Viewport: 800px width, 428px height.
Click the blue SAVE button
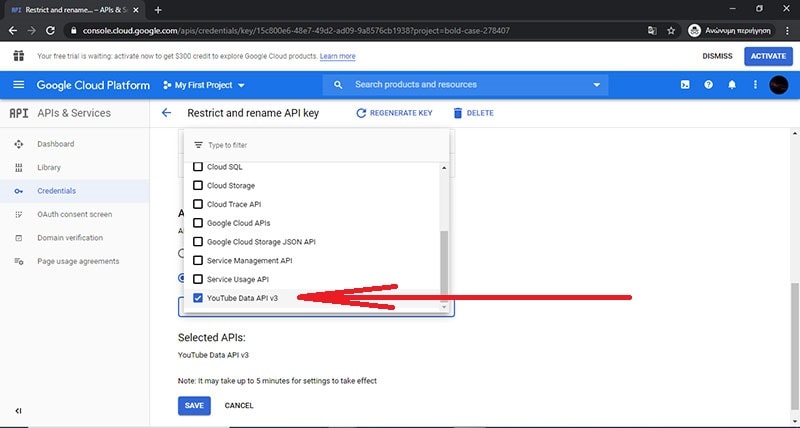tap(194, 405)
